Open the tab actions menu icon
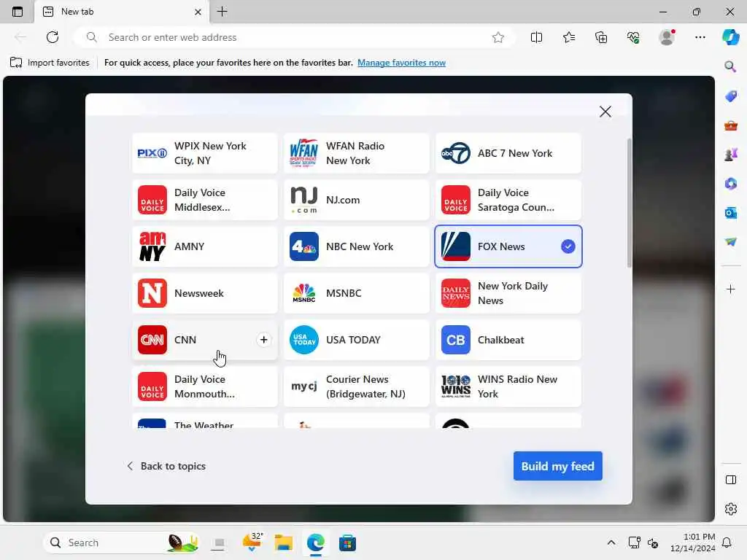 pyautogui.click(x=18, y=12)
